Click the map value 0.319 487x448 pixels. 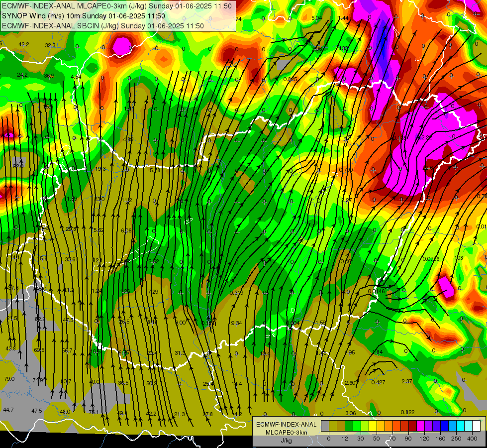[236, 293]
